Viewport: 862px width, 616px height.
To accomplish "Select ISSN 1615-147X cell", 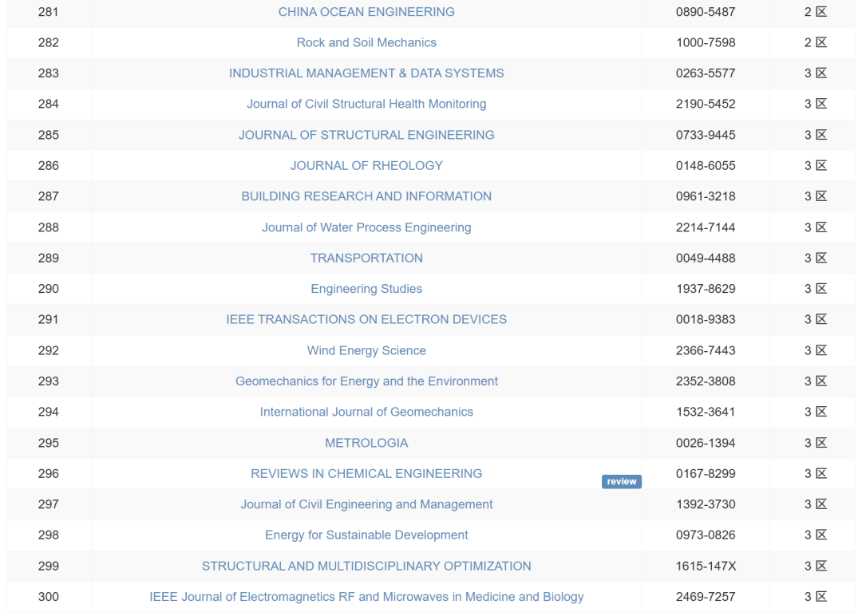I will click(706, 566).
